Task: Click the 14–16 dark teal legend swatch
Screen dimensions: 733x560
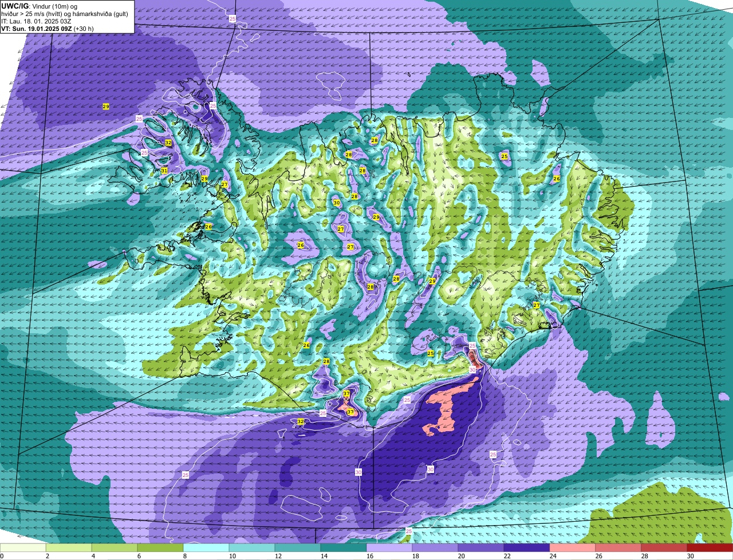Action: 344,547
